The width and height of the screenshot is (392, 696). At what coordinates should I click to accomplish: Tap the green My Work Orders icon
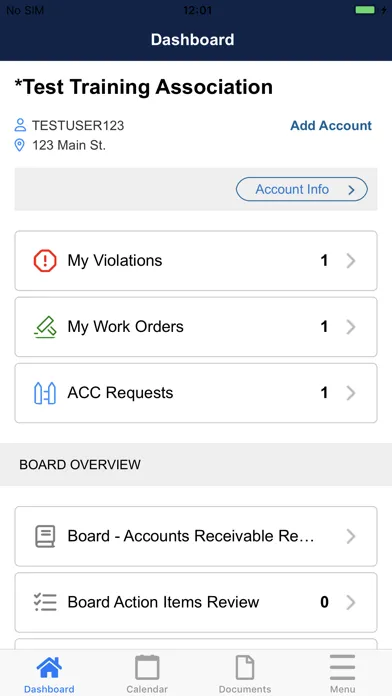(x=45, y=327)
